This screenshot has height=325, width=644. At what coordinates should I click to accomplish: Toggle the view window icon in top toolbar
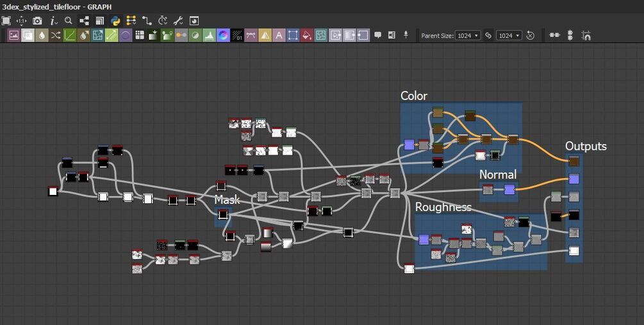(x=194, y=21)
